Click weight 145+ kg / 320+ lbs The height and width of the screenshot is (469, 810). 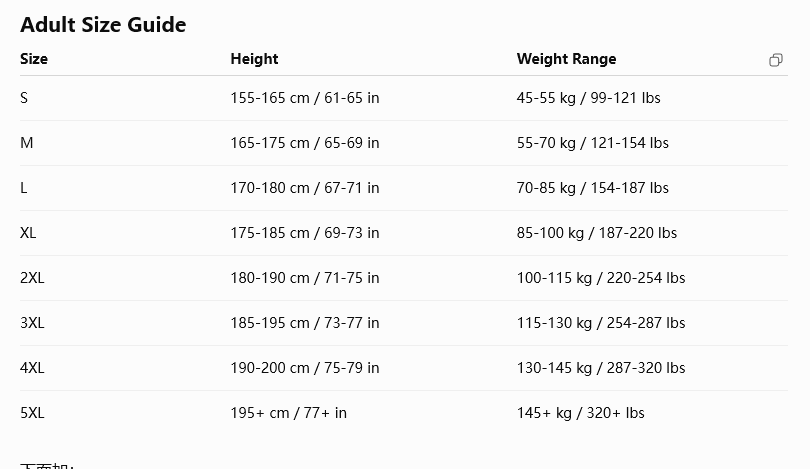point(581,413)
